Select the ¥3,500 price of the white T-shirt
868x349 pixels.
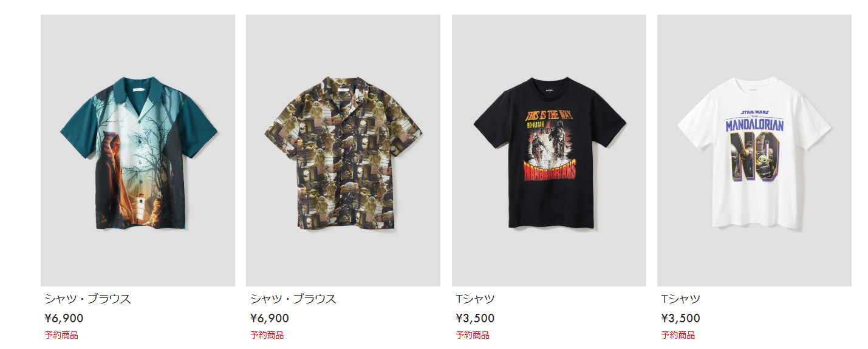[x=681, y=318]
